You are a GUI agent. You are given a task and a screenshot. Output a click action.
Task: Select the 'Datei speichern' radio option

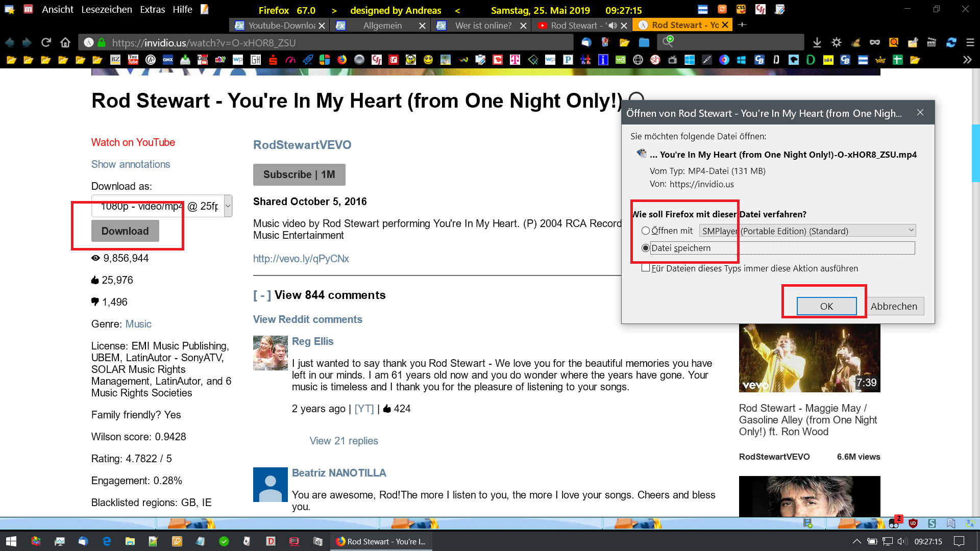646,248
